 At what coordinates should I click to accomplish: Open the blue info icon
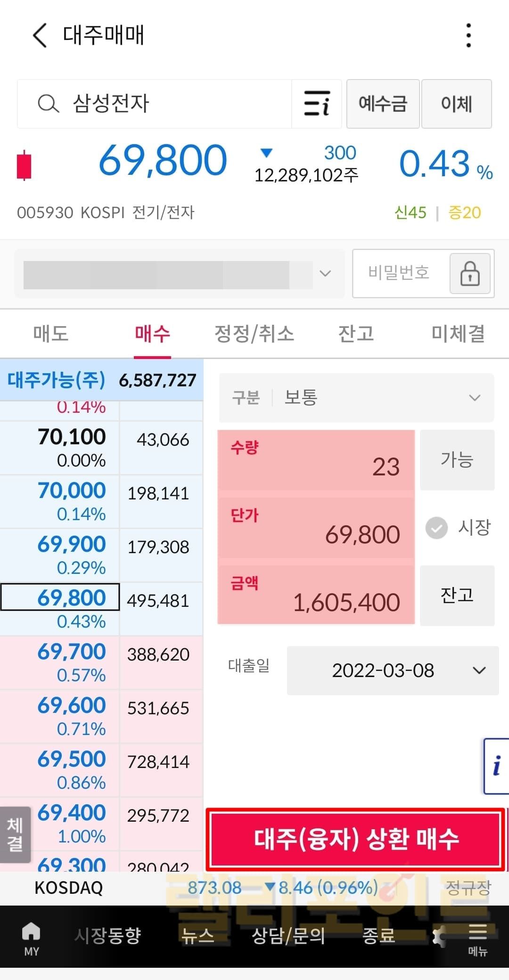click(x=496, y=766)
